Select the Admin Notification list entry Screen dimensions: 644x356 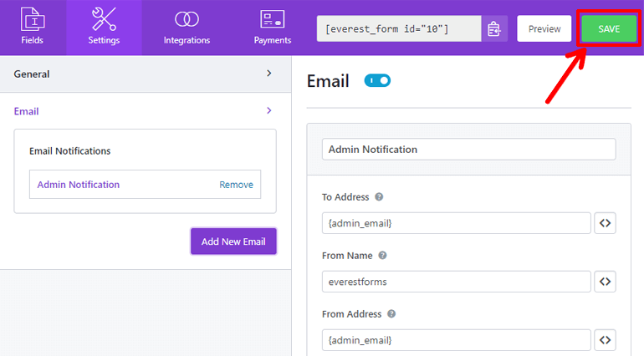(79, 185)
